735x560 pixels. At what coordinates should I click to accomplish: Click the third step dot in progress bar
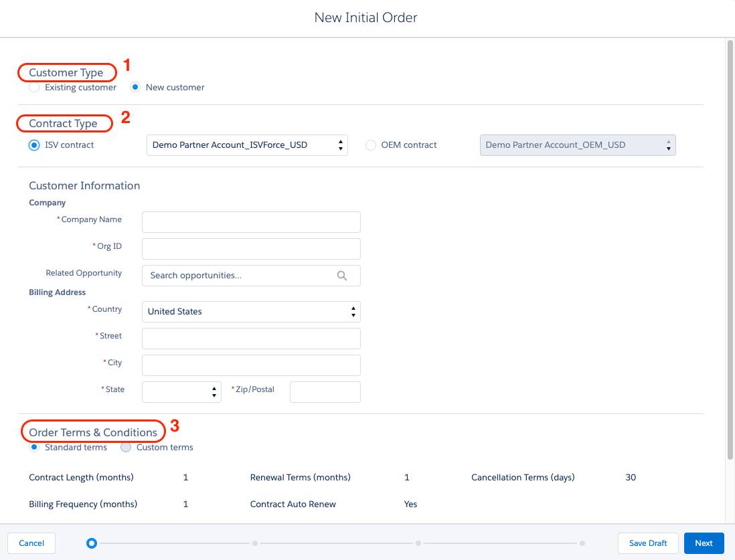(x=418, y=543)
